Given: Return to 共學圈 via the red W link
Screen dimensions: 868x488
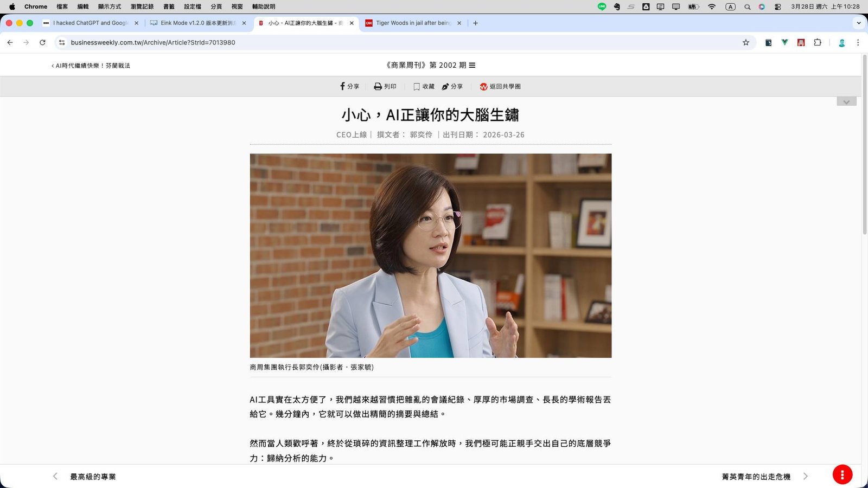Looking at the screenshot, I should tap(500, 86).
